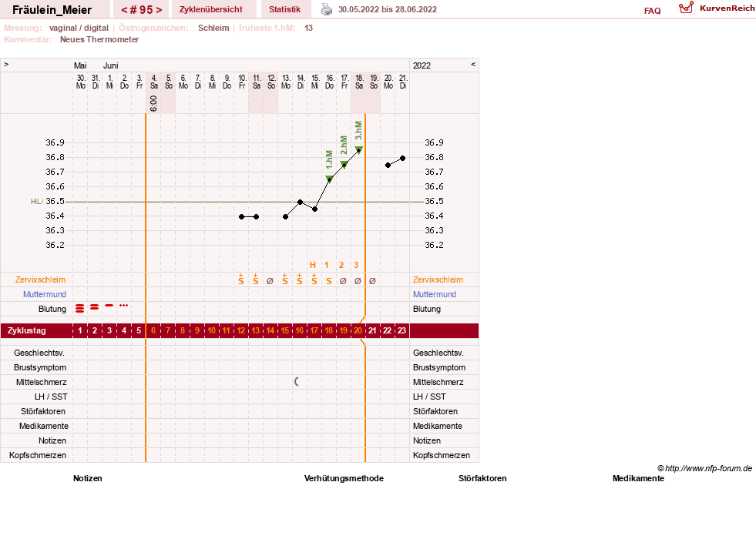Screen dimensions: 756x539
Task: Click the temperature point on 20. Mo
Action: (x=388, y=166)
